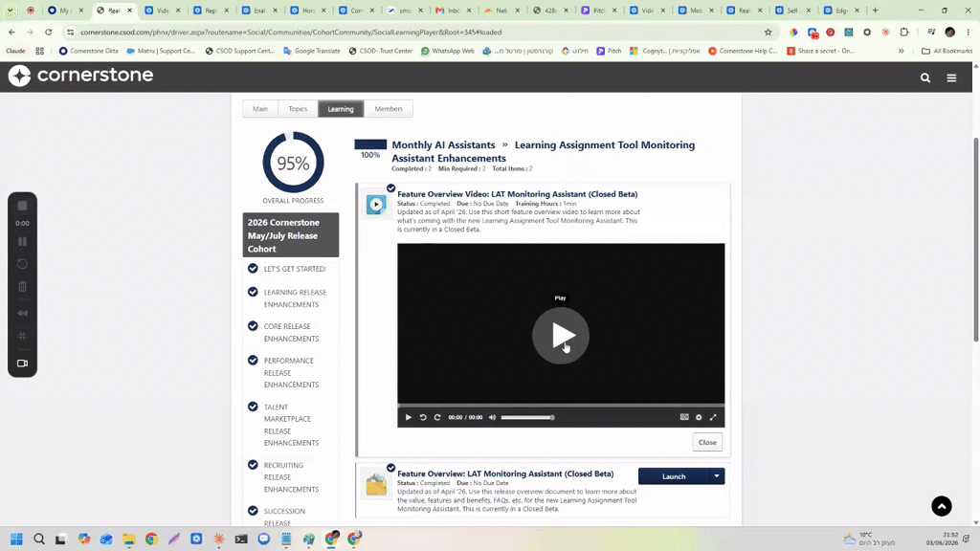Click the recorder stop button in left widget
This screenshot has height=551, width=980.
23,206
